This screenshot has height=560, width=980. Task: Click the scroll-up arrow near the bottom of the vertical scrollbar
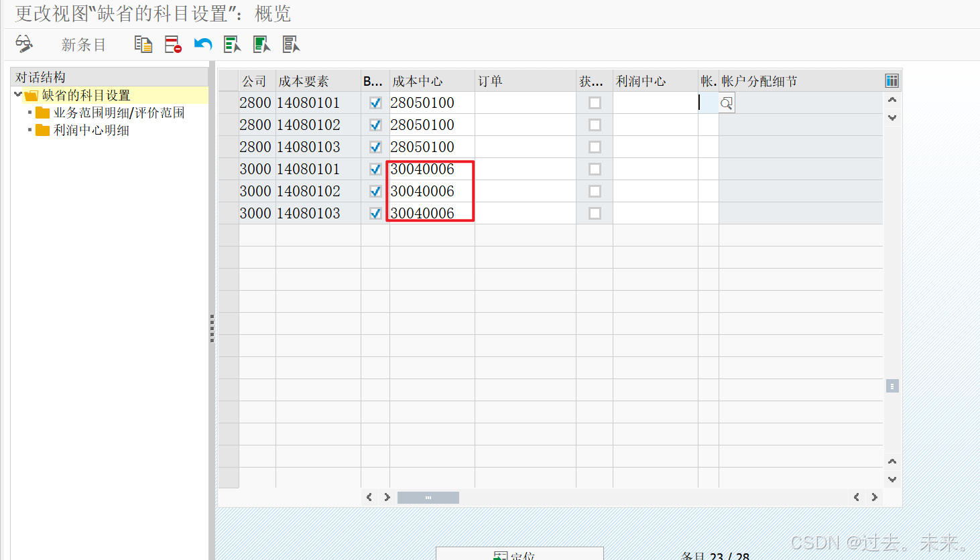tap(892, 462)
